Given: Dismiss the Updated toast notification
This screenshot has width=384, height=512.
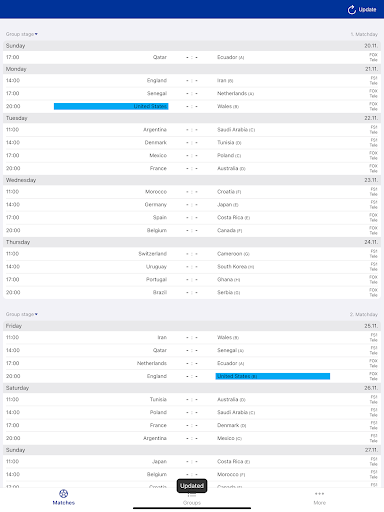Looking at the screenshot, I should (x=192, y=486).
